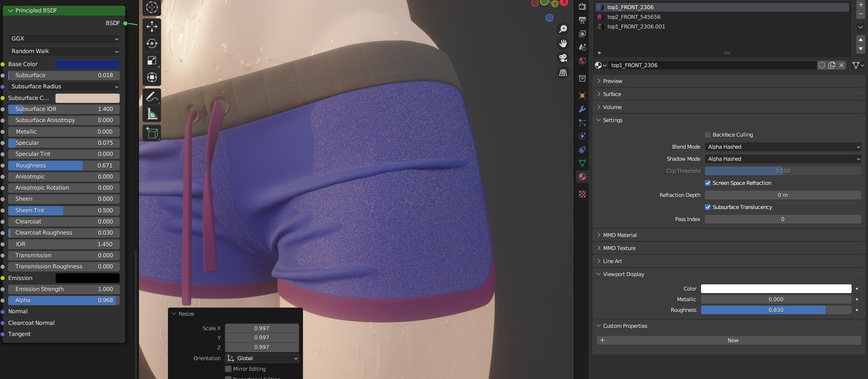Image resolution: width=868 pixels, height=379 pixels.
Task: Click the viewport zoom magnifier icon
Action: pos(563,29)
